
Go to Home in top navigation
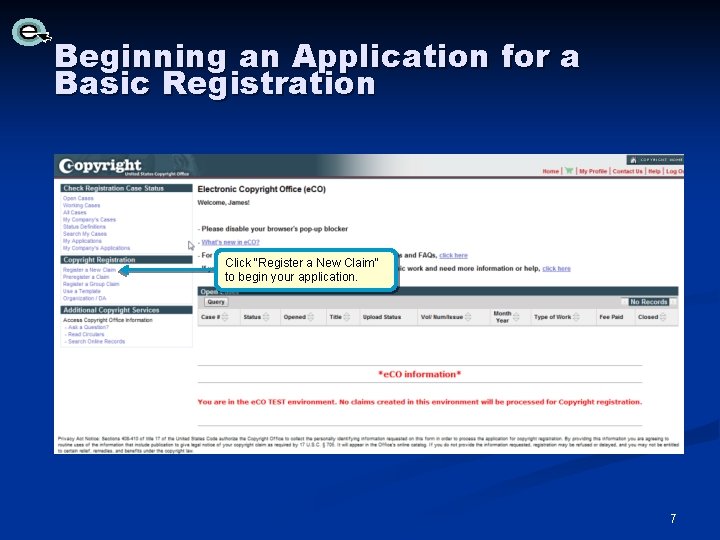[551, 171]
